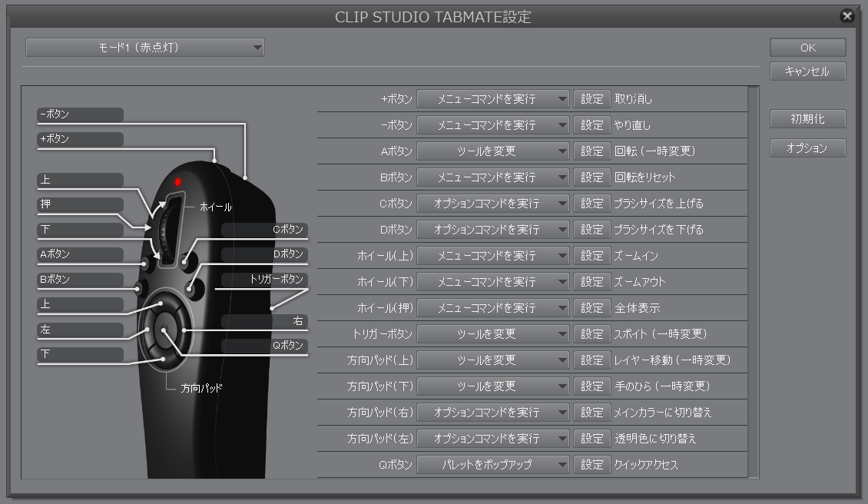Click 設定 button for Qボタン row
Screen dimensions: 868x504
pos(591,465)
